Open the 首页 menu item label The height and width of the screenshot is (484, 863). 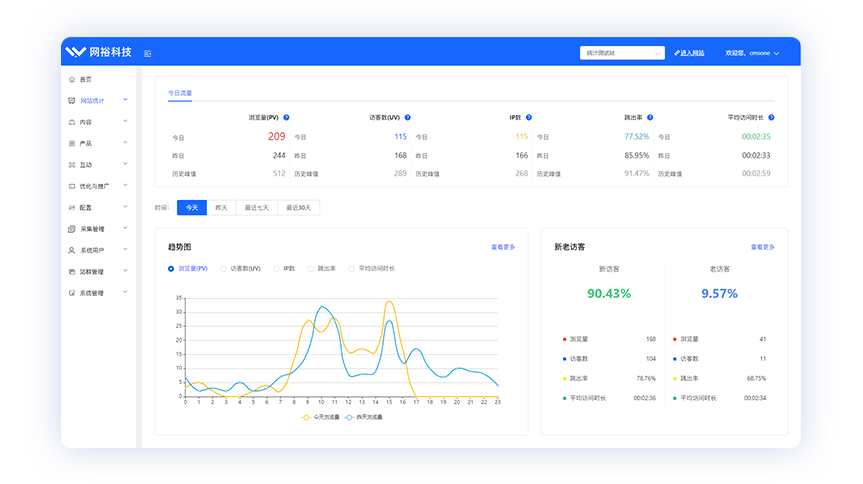86,79
